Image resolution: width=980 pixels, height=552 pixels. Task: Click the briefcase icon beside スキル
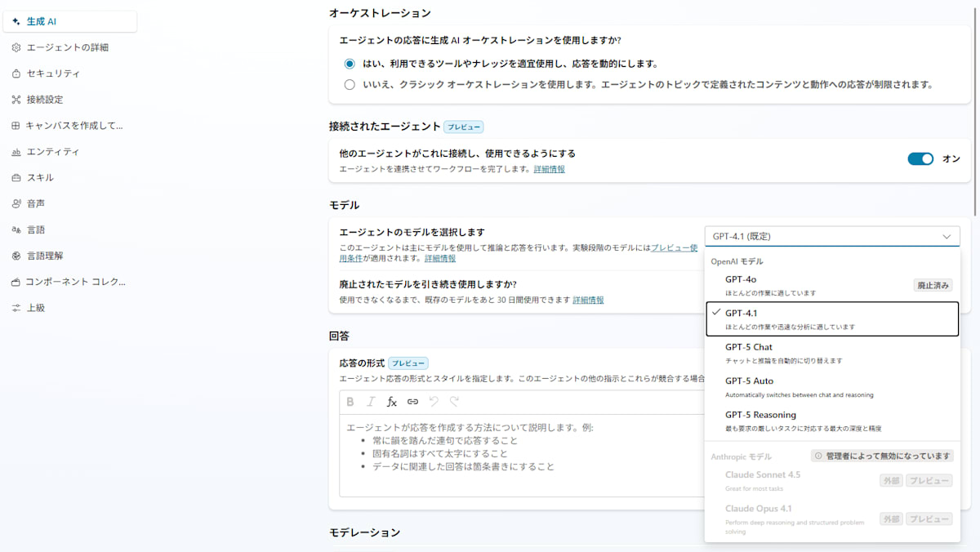tap(16, 178)
